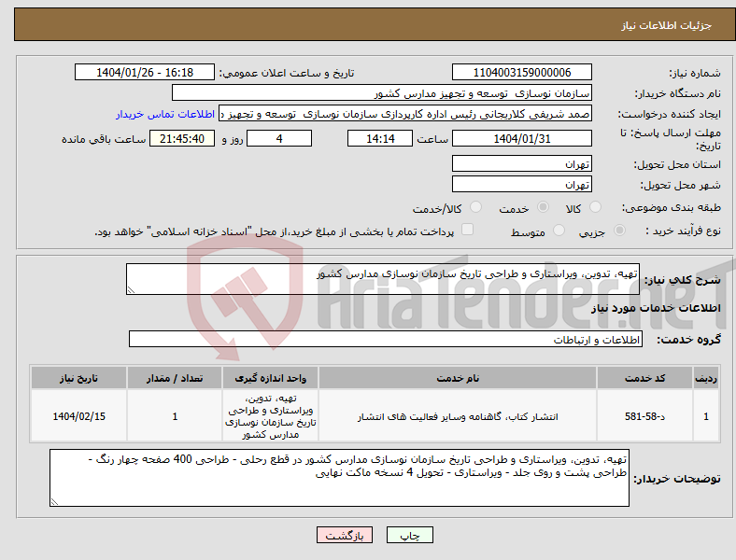Click the quantity cell showing 1
The height and width of the screenshot is (560, 736).
click(175, 416)
